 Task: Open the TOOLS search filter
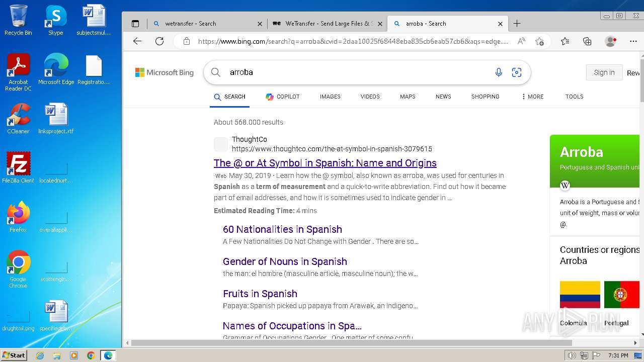[574, 97]
